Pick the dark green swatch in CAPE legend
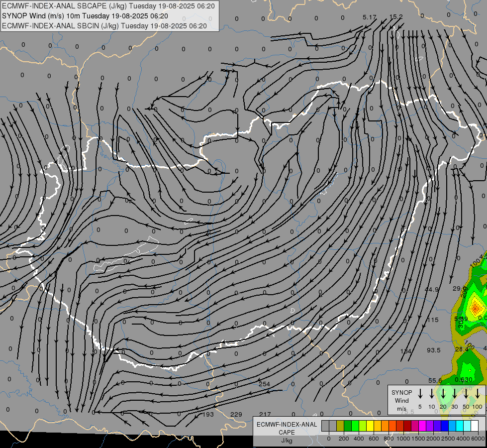The width and height of the screenshot is (487, 448). [348, 426]
